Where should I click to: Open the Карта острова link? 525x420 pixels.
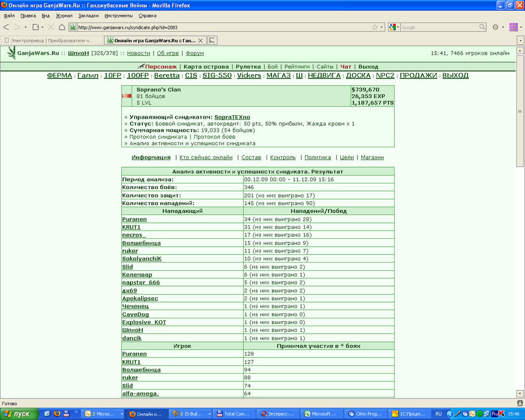pos(206,67)
